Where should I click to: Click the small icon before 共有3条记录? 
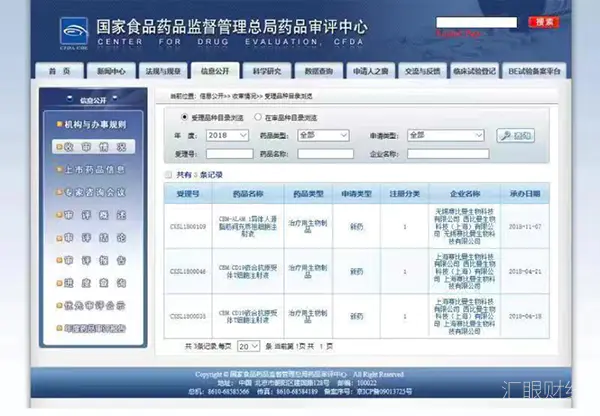pos(168,175)
